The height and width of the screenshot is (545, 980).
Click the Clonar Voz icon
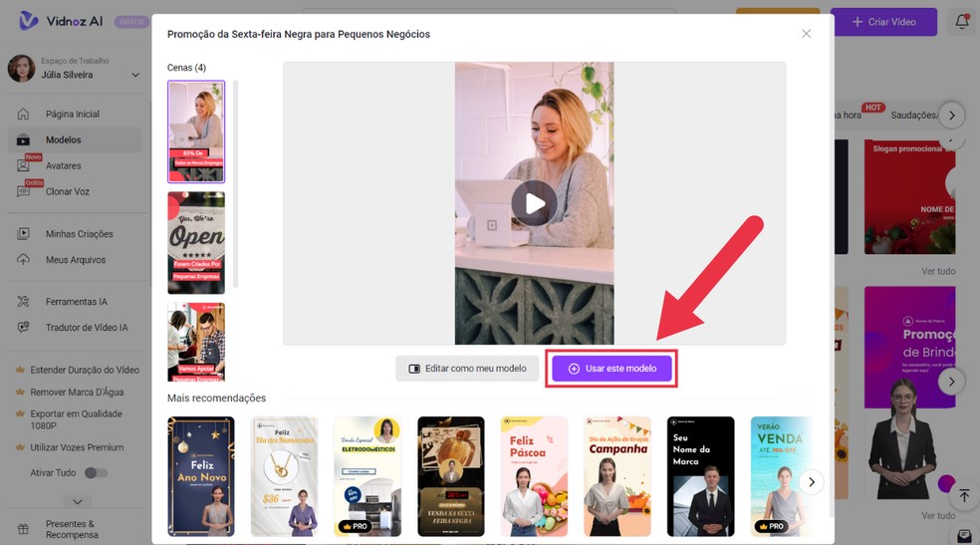point(23,191)
